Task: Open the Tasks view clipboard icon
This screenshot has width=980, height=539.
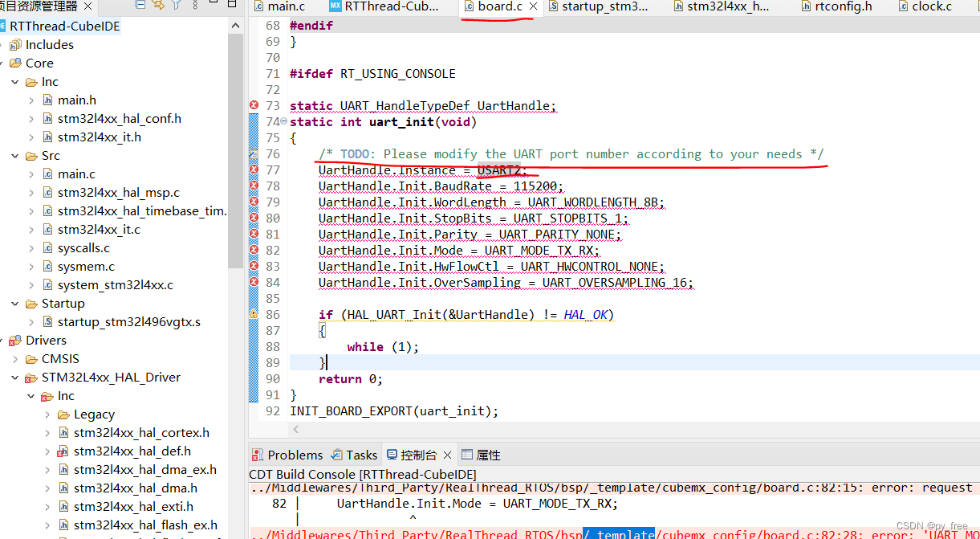Action: pos(336,454)
